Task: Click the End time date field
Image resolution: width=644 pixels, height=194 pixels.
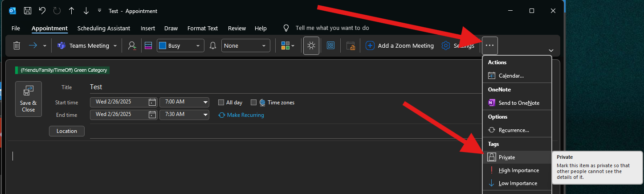Action: [x=119, y=115]
